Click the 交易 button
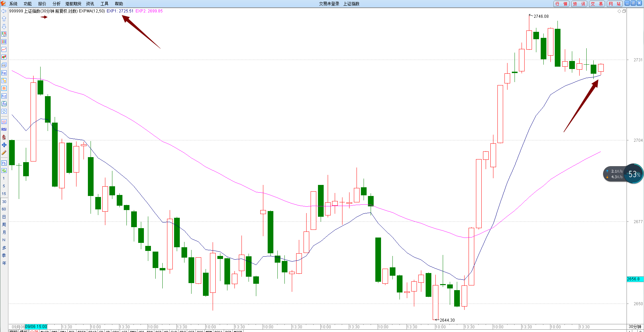 point(597,4)
